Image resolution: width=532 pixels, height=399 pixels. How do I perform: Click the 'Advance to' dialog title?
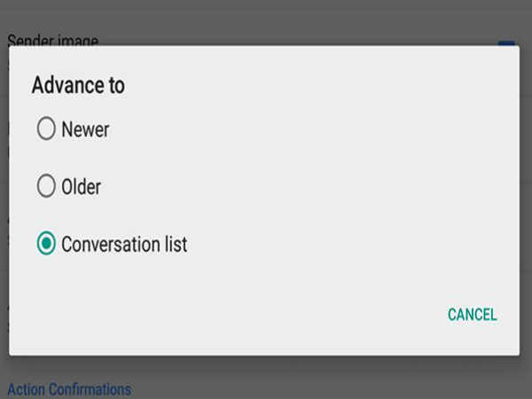coord(78,86)
